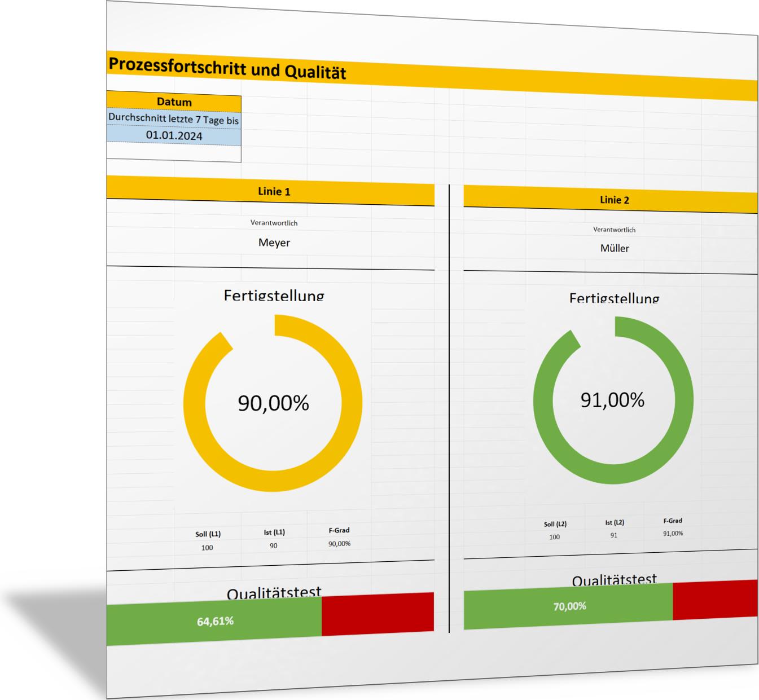Select the green donut chart ring
This screenshot has height=700, width=759.
pyautogui.click(x=684, y=400)
